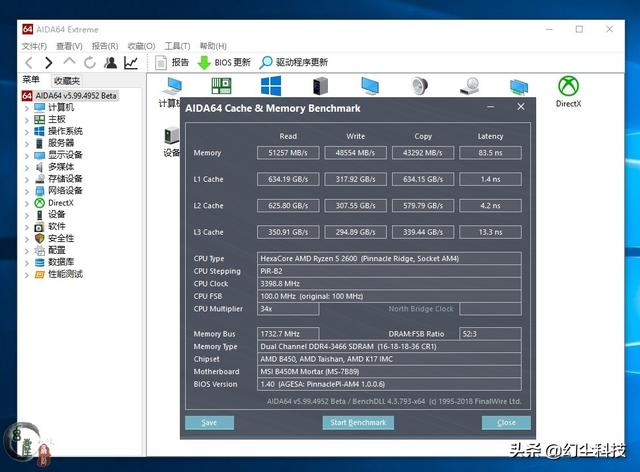
Task: Click the L2 Cache Write 307.55 GB/s value
Action: coord(356,206)
